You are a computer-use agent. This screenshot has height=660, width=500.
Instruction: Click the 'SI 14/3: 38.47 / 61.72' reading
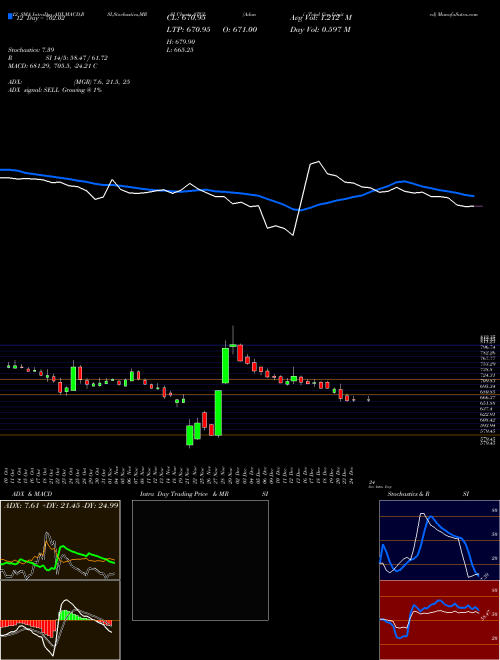[x=75, y=58]
